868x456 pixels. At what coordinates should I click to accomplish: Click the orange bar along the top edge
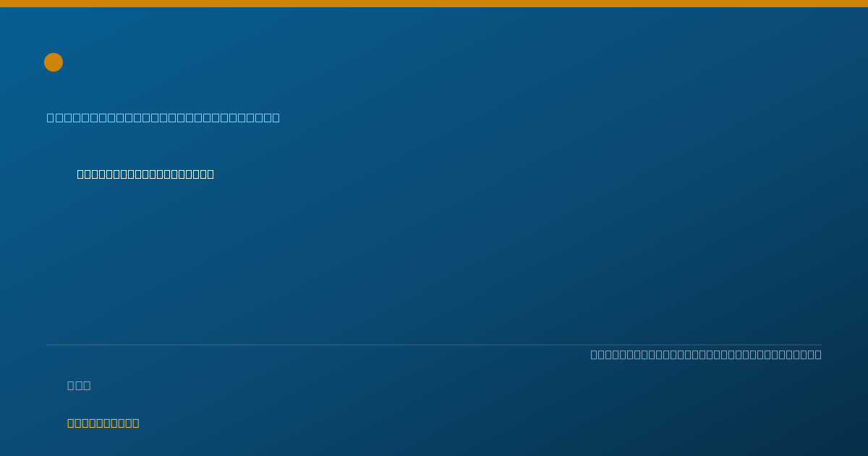point(434,4)
